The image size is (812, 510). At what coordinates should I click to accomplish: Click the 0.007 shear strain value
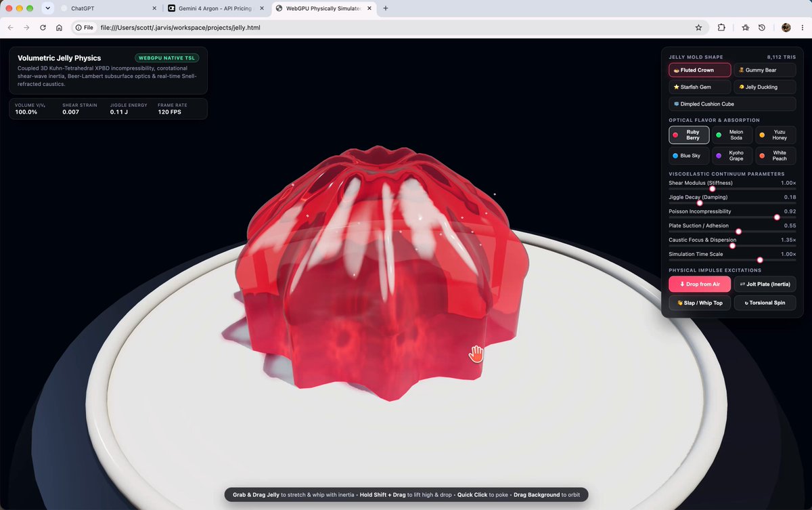(70, 112)
